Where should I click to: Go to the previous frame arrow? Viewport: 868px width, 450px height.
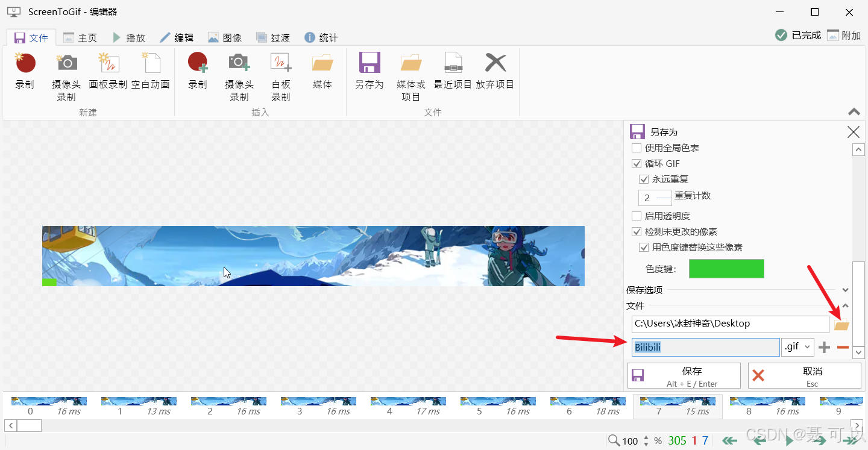(x=760, y=441)
